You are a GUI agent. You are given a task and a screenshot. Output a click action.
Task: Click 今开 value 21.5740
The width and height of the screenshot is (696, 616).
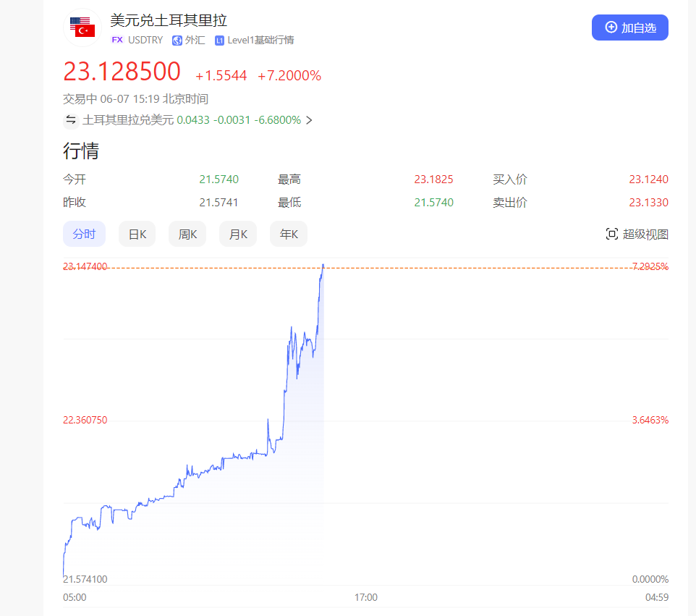[x=218, y=180]
